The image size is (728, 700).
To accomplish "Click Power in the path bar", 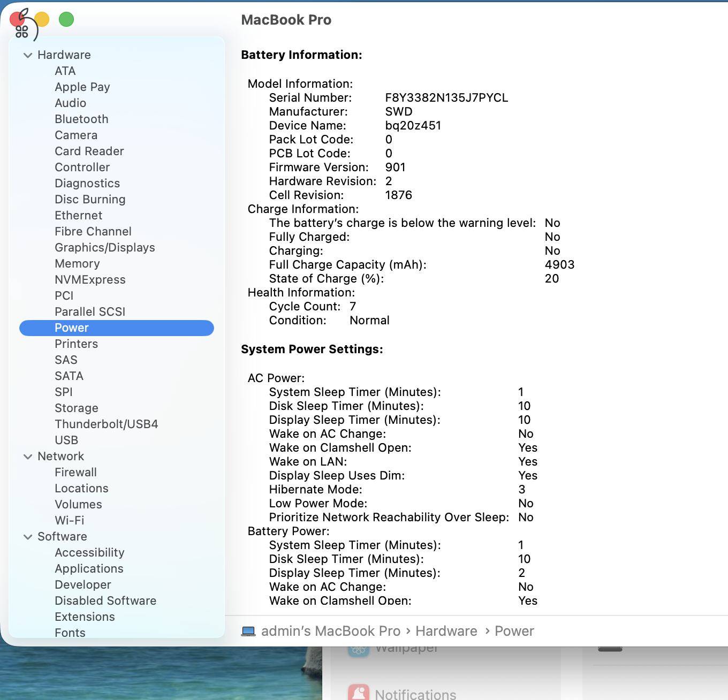I will 514,631.
